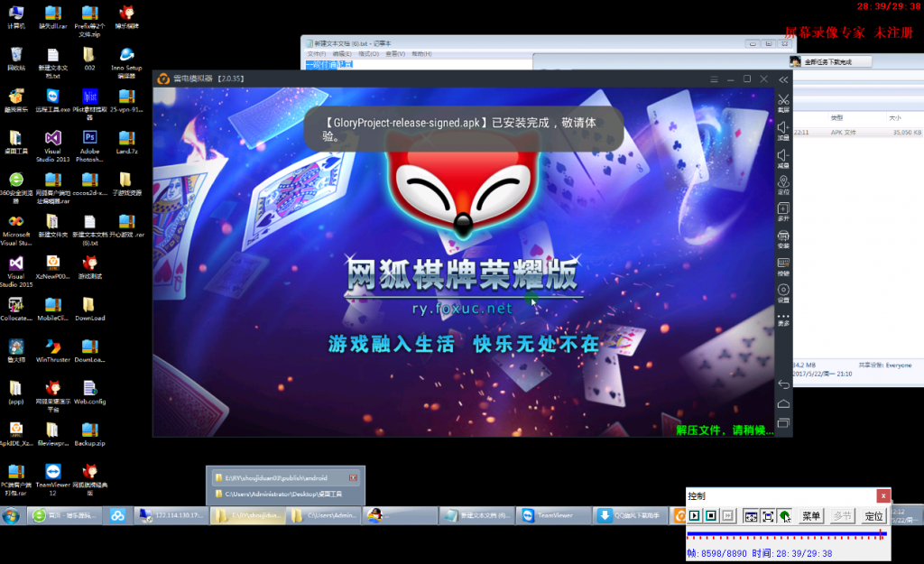
Task: Open the Windows Start button
Action: tap(12, 515)
